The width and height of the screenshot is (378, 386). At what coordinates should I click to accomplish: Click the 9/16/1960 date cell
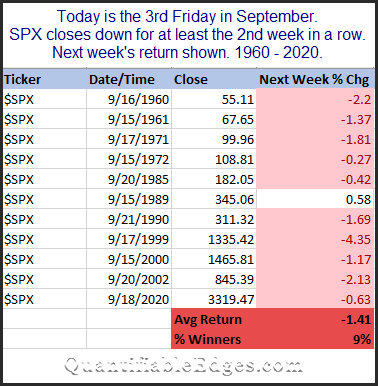pos(129,99)
